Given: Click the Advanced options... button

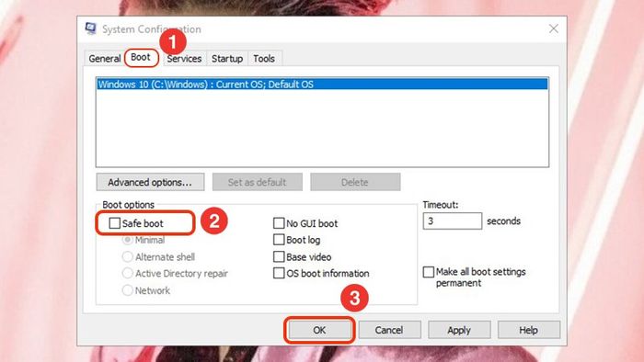Looking at the screenshot, I should click(x=150, y=182).
